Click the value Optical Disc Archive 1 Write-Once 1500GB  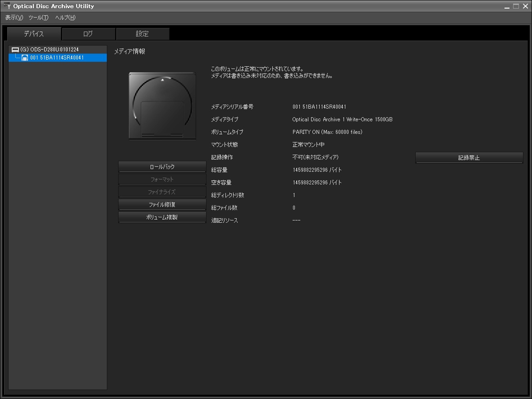342,119
